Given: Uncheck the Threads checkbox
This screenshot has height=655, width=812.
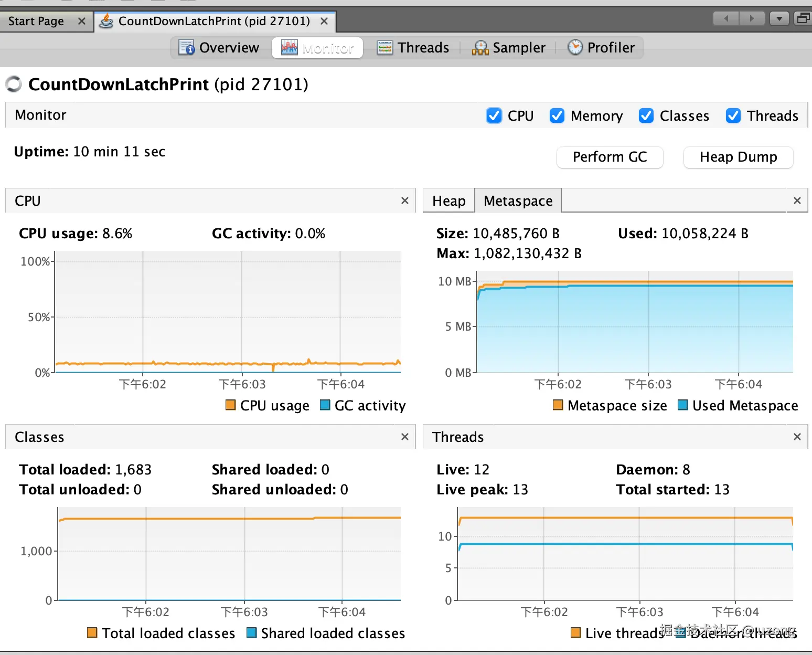Looking at the screenshot, I should (x=733, y=115).
